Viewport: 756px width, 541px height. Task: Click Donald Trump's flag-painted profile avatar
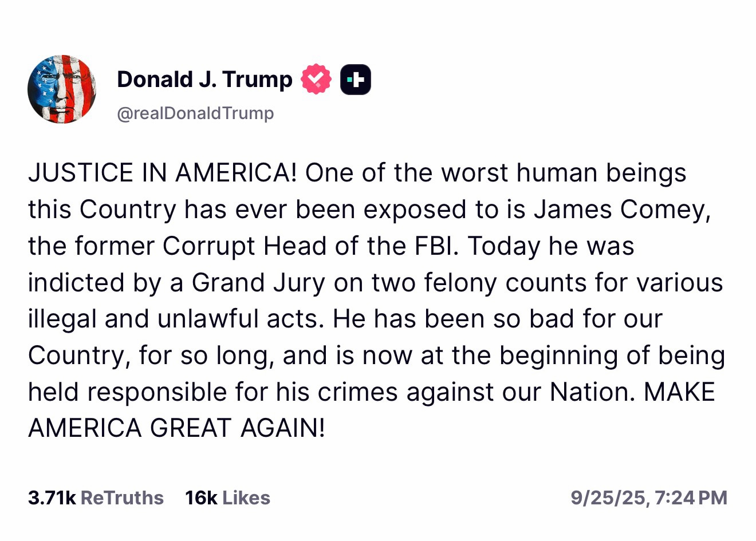[61, 89]
